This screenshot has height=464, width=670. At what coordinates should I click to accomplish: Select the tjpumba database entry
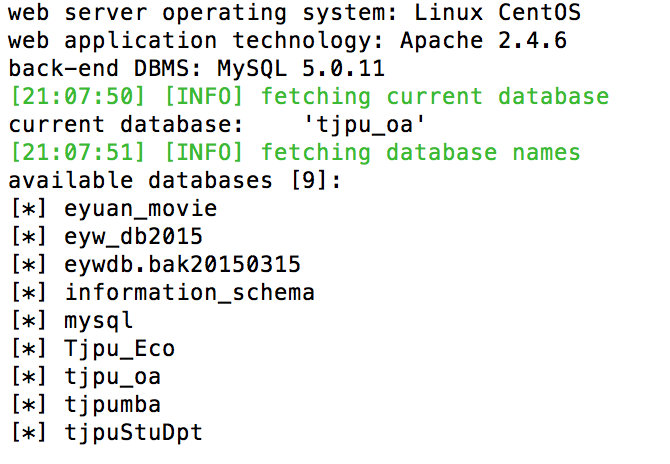coord(112,405)
